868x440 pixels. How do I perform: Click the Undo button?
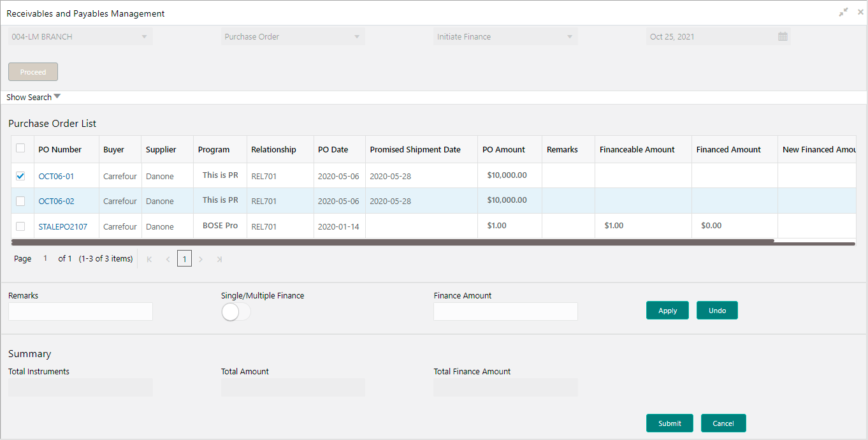coord(717,311)
